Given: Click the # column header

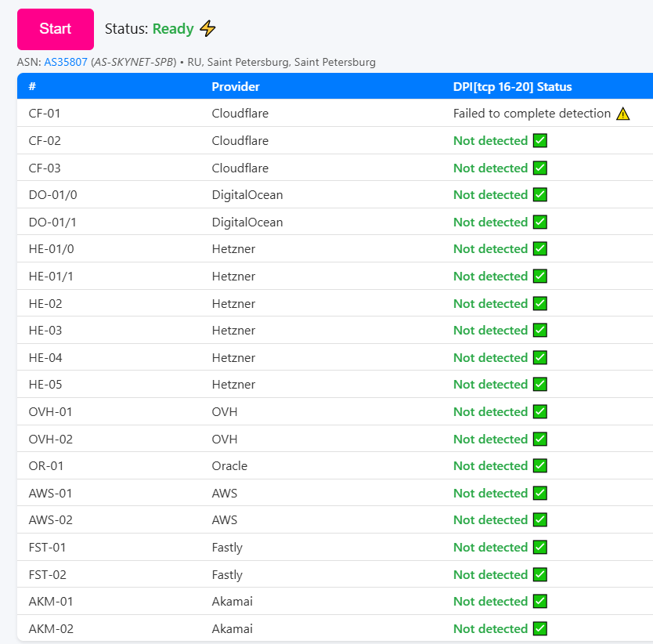Looking at the screenshot, I should click(32, 86).
